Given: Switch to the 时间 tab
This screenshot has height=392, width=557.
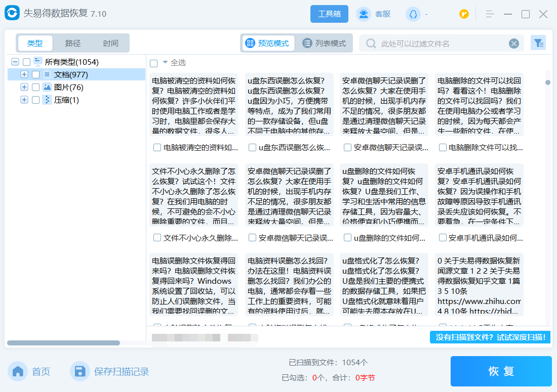Looking at the screenshot, I should 110,43.
